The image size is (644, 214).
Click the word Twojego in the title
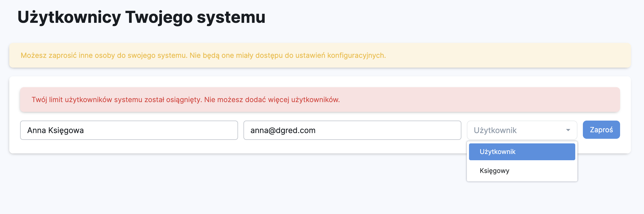(159, 17)
